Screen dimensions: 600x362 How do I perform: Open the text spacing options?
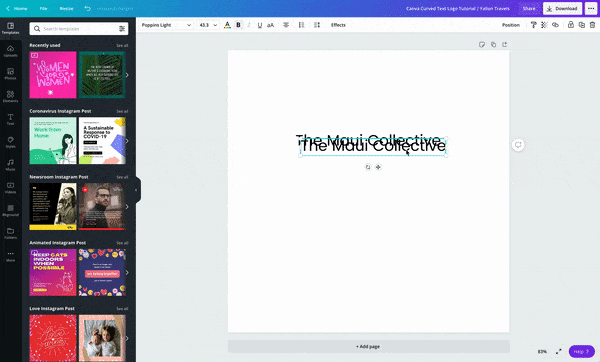point(317,25)
